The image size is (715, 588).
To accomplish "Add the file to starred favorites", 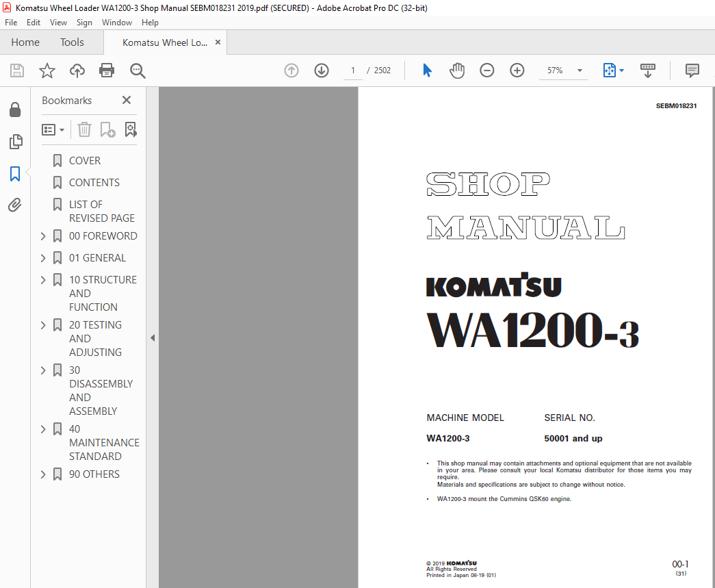I will pos(47,71).
